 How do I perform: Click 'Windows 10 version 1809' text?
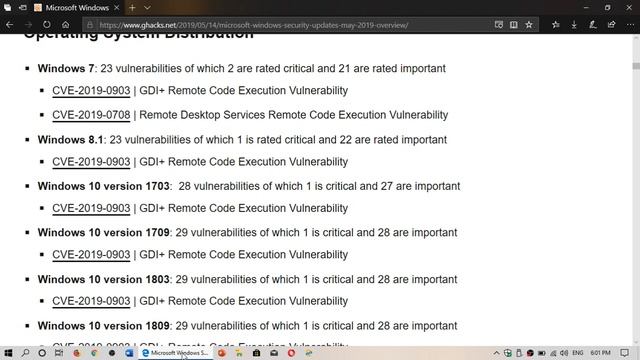103,326
